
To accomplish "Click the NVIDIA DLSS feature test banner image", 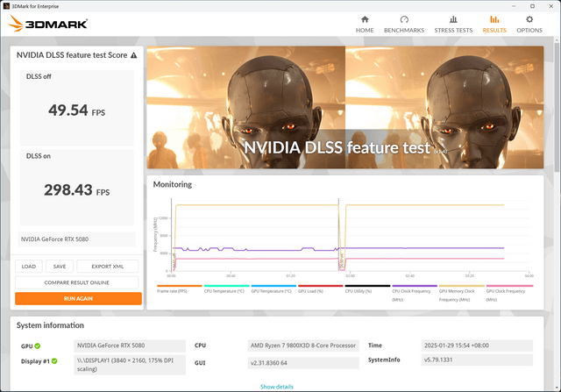I will [x=345, y=107].
